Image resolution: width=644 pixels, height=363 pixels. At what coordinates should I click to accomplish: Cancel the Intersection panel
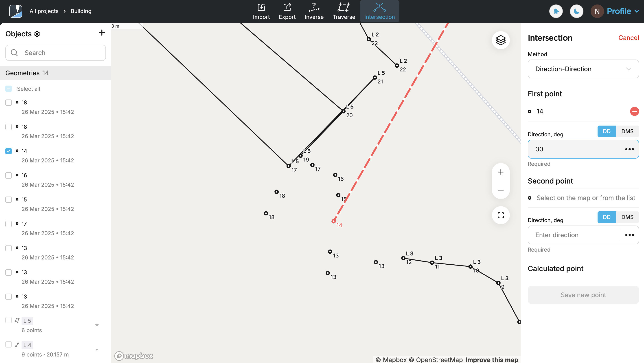[628, 38]
